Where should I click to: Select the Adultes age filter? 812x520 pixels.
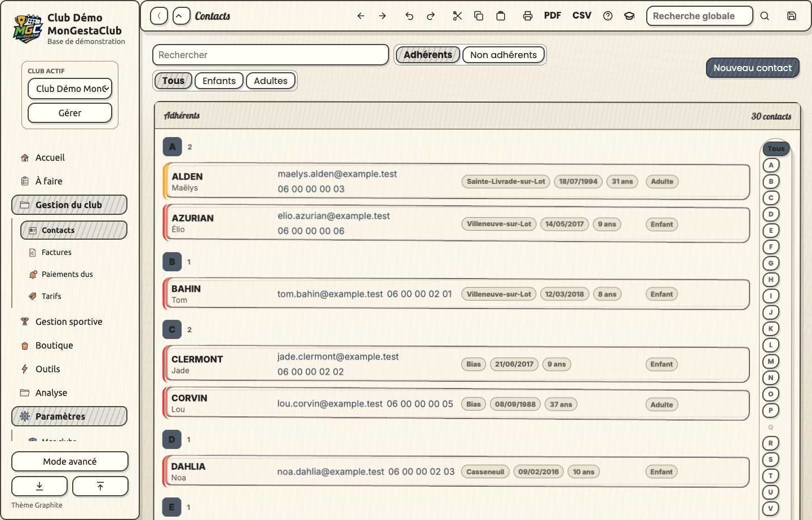[271, 81]
